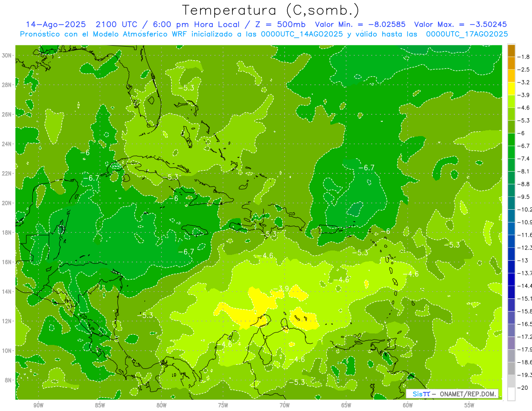This screenshot has width=532, height=411.
Task: Click the longitude axis label '85W'
Action: click(x=100, y=405)
